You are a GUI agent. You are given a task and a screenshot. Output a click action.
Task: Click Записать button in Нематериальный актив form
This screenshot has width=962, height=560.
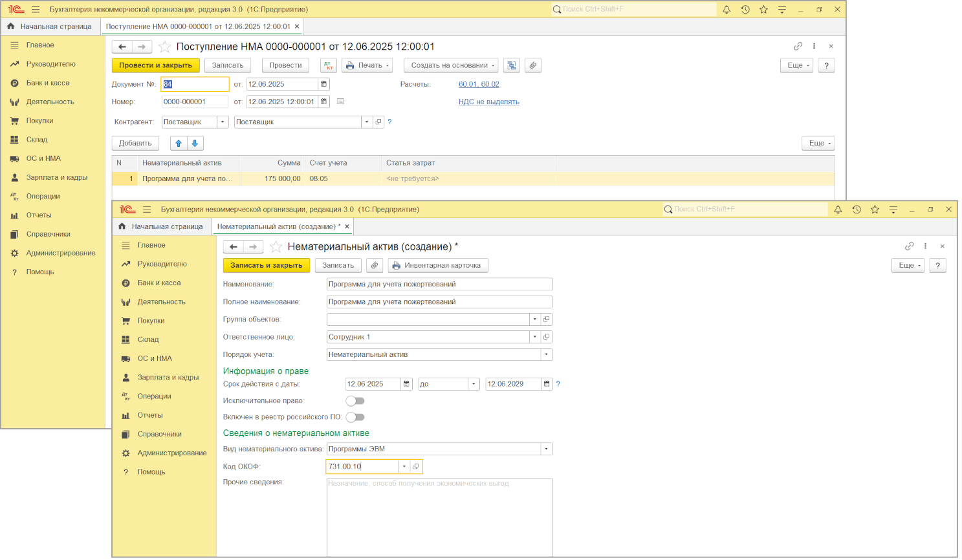point(338,265)
